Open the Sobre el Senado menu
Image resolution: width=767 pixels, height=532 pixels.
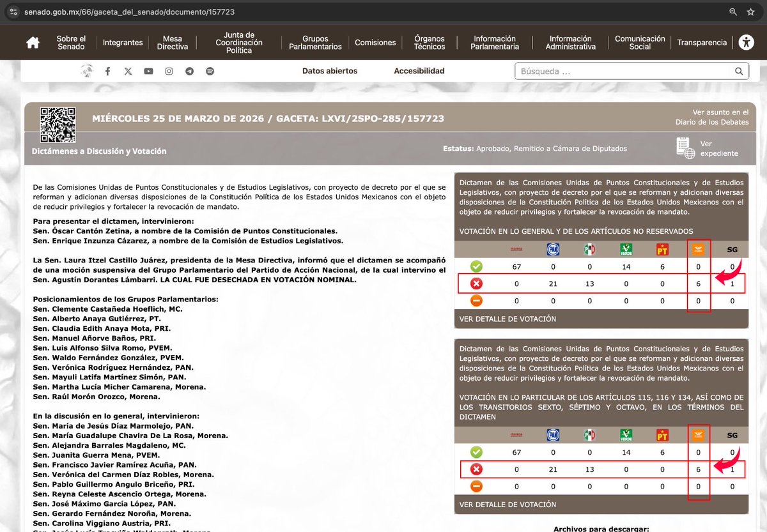pos(70,43)
